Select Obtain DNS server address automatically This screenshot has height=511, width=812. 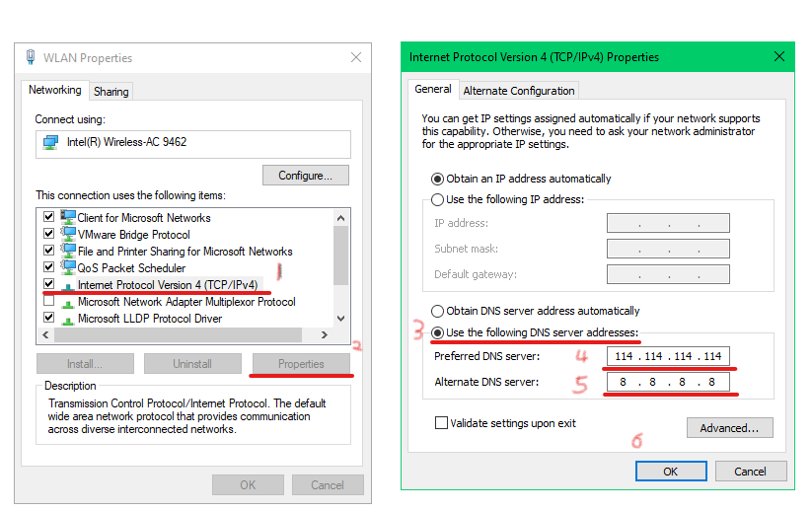438,311
